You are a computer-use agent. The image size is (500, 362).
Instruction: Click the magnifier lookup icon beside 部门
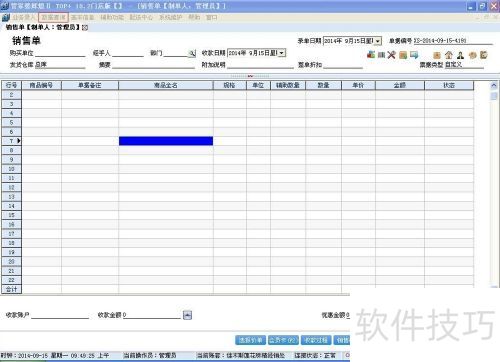(192, 53)
